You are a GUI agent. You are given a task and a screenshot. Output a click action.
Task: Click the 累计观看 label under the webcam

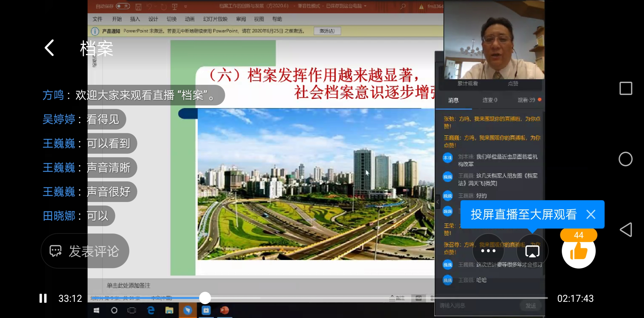pos(468,84)
